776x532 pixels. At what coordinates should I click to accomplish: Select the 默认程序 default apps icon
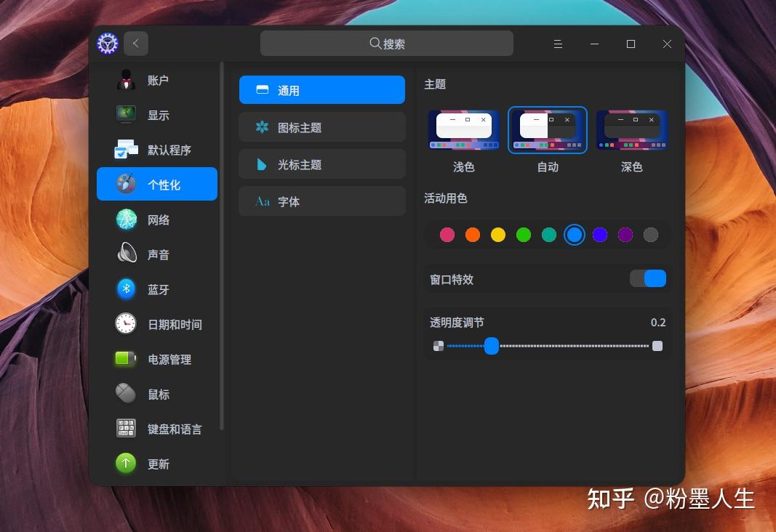point(127,149)
